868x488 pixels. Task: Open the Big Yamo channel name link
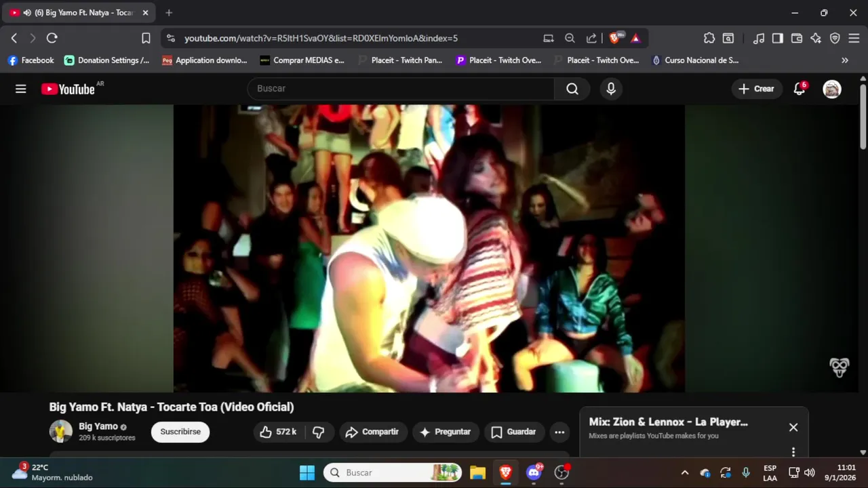pos(98,426)
